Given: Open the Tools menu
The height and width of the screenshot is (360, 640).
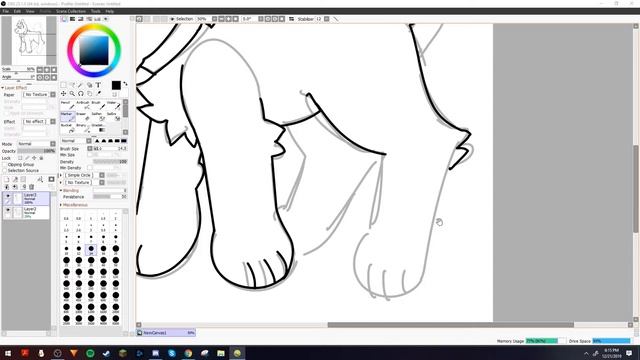Looking at the screenshot, I should [96, 11].
